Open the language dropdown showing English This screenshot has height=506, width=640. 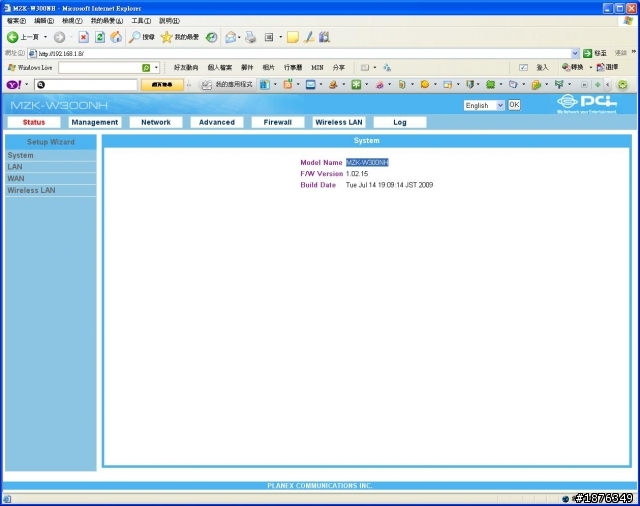(484, 105)
